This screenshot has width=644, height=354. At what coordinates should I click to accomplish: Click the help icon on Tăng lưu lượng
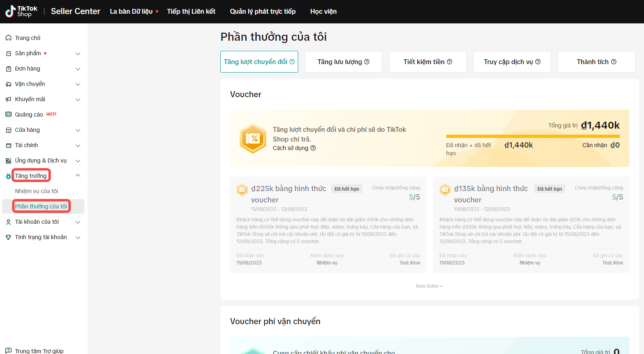367,62
